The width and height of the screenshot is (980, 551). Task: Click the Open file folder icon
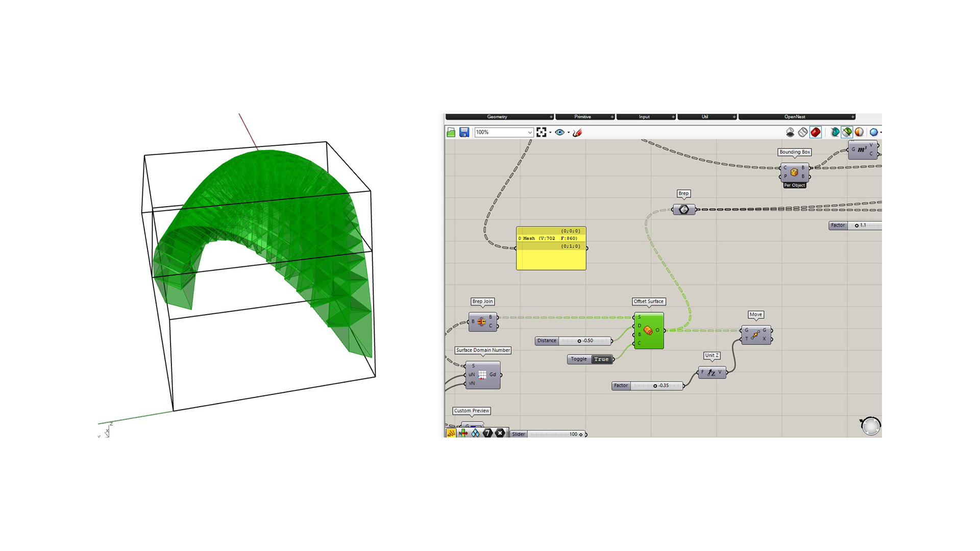(x=451, y=133)
